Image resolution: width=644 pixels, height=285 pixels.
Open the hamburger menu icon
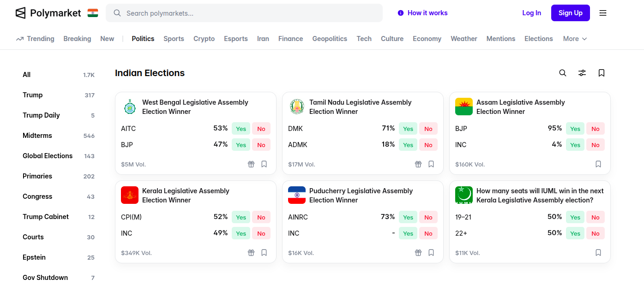pos(603,13)
